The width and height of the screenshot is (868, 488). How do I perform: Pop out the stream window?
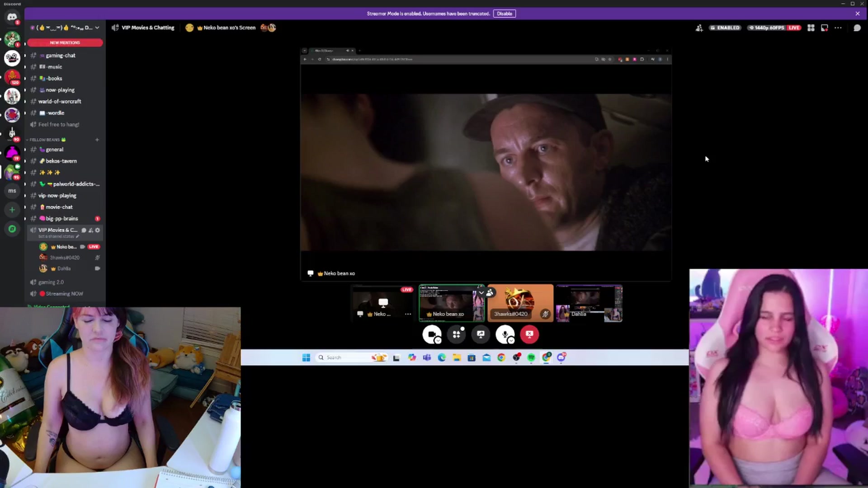(825, 28)
